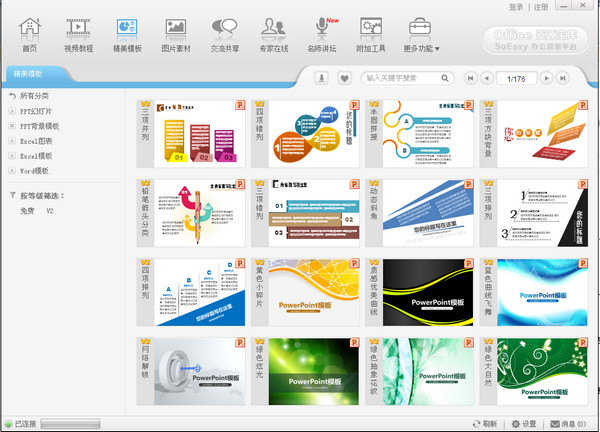Open the 名师讲坛 microphone lecture section
The image size is (600, 432).
click(322, 33)
